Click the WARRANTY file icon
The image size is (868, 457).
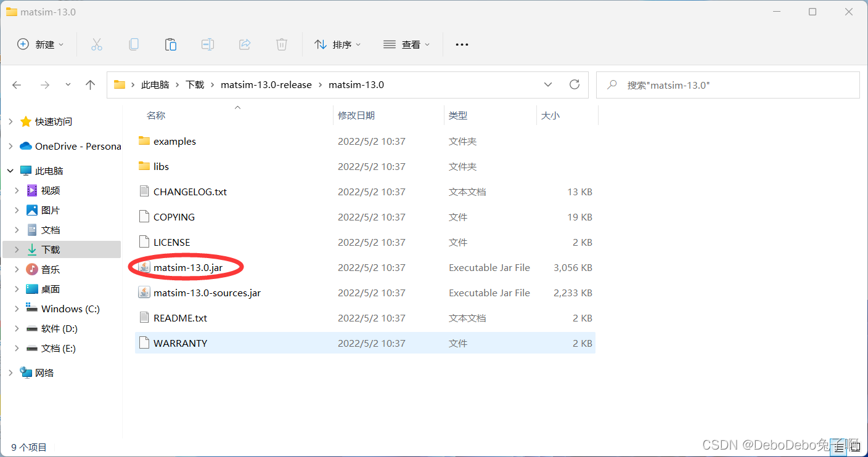point(144,343)
